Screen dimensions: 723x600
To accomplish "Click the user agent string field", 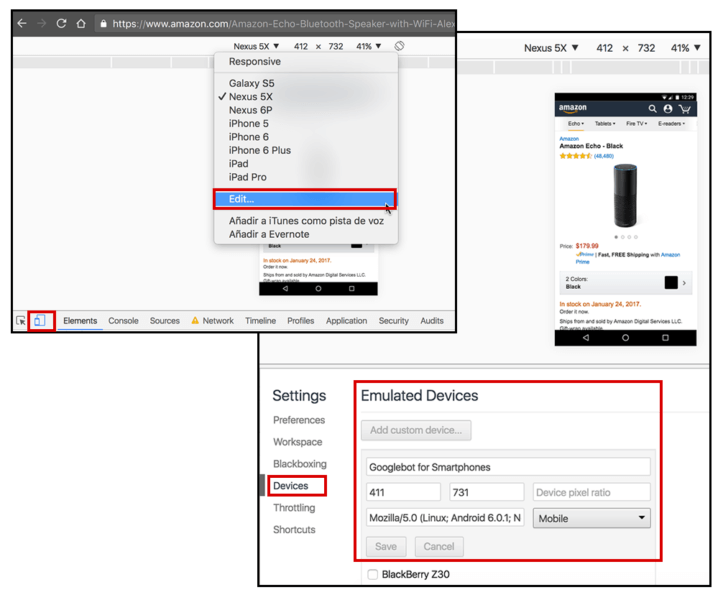I will 445,518.
